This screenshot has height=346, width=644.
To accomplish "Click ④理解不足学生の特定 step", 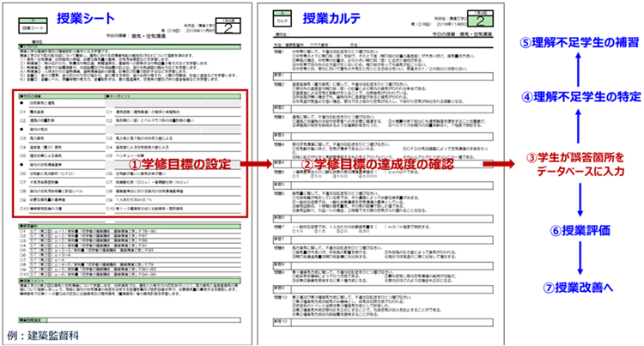I will [581, 97].
